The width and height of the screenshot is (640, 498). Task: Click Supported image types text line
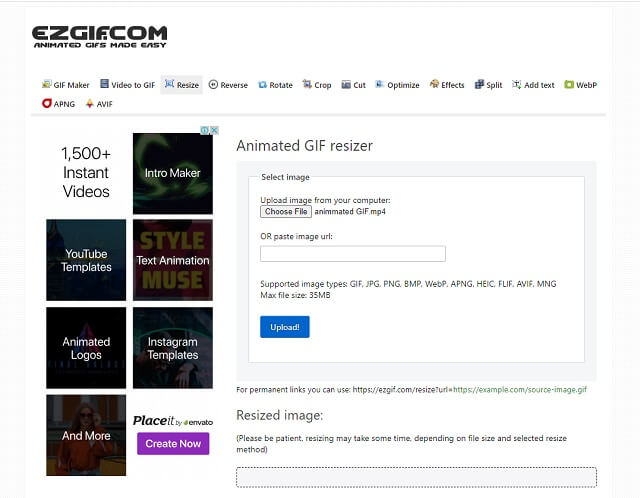tap(408, 284)
